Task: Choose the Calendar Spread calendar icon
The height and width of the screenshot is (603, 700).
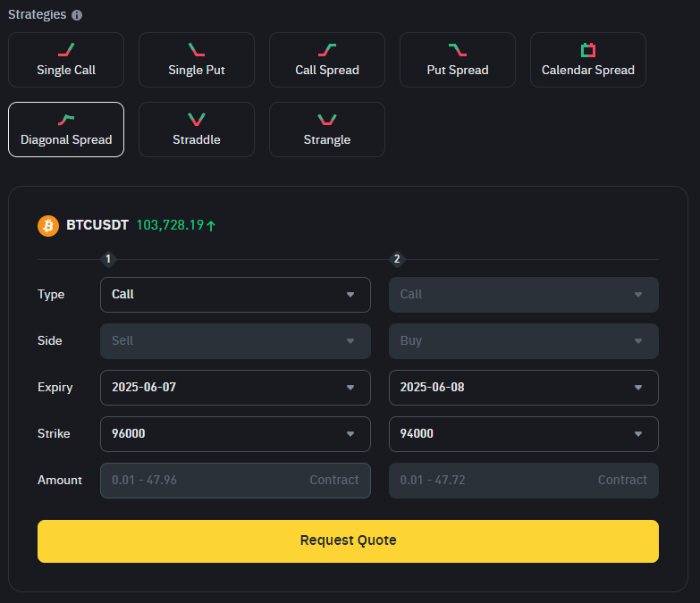Action: pyautogui.click(x=588, y=49)
